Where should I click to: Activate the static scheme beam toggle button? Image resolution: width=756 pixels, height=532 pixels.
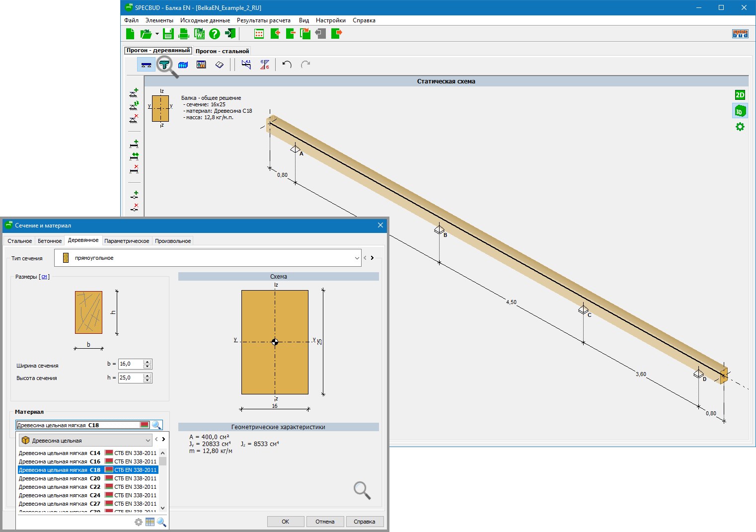tap(146, 65)
